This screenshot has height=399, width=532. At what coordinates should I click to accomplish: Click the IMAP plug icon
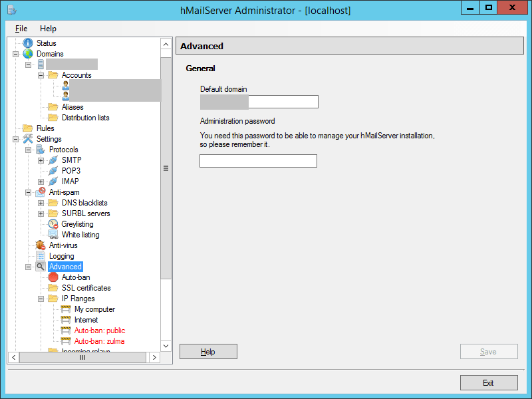[x=53, y=181]
